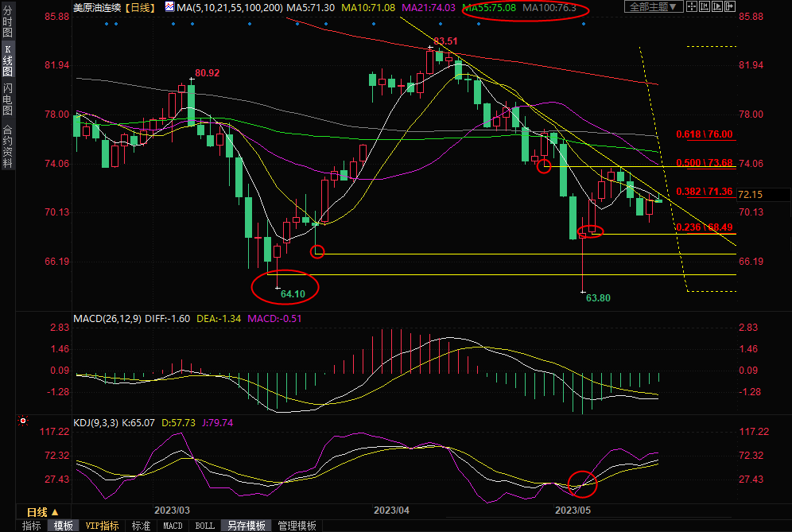Apply the 标准 template
Viewport: 792px width, 532px height.
[x=141, y=526]
